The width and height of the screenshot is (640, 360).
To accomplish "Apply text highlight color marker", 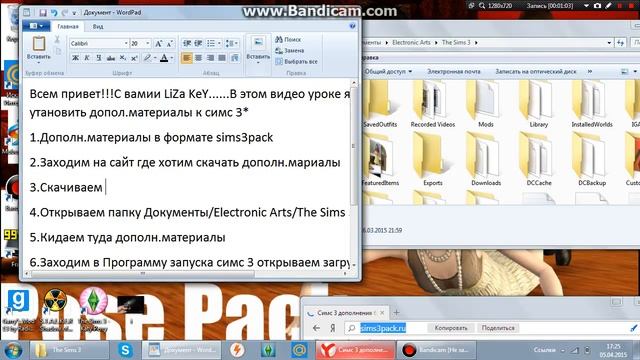I will tap(147, 58).
